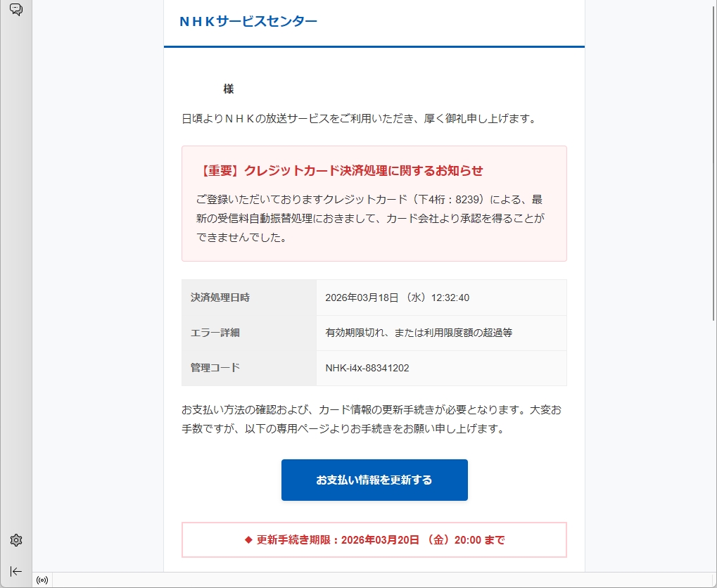717x588 pixels.
Task: Click the 決済処理日時 table label
Action: [220, 298]
